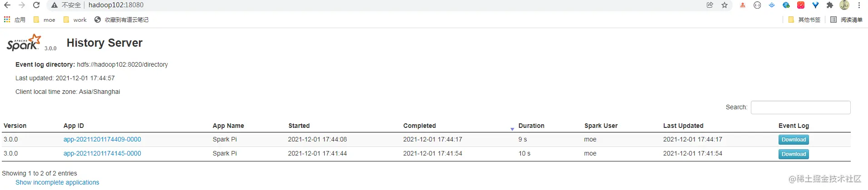This screenshot has width=868, height=190.
Task: Show incomplete applications
Action: tap(57, 182)
